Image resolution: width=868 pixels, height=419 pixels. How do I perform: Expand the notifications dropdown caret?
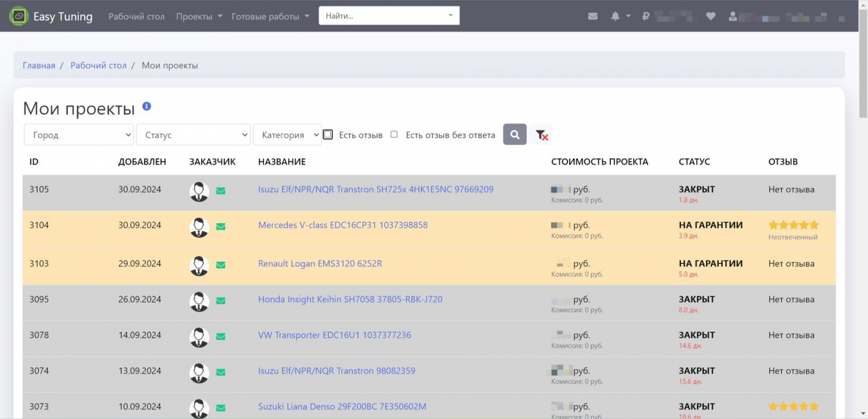tap(628, 16)
